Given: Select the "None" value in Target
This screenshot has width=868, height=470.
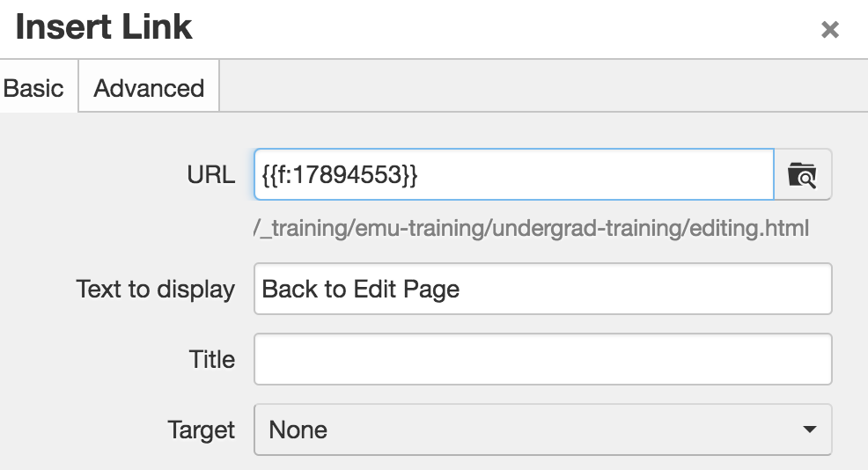Looking at the screenshot, I should 298,430.
